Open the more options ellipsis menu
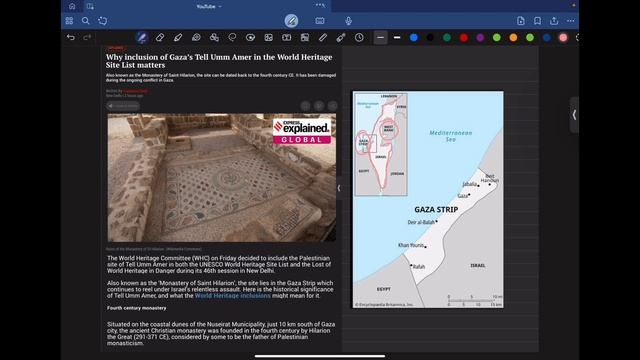This screenshot has height=360, width=640. pos(571,21)
